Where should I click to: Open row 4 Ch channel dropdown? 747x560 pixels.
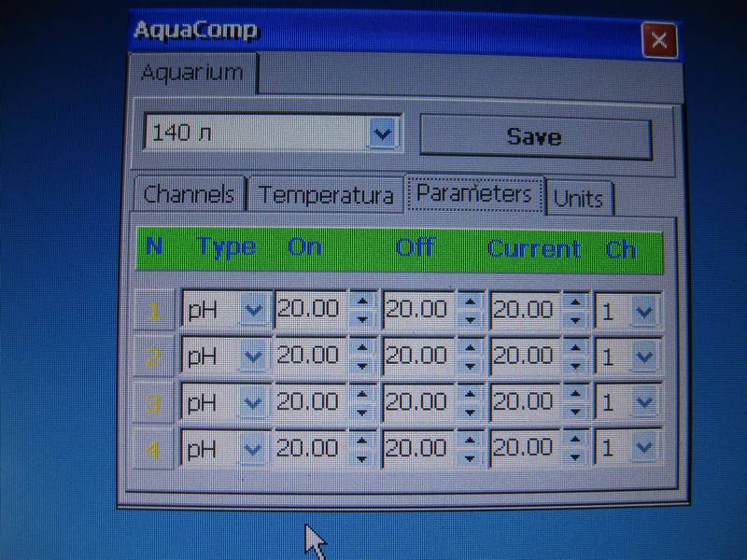coord(643,448)
